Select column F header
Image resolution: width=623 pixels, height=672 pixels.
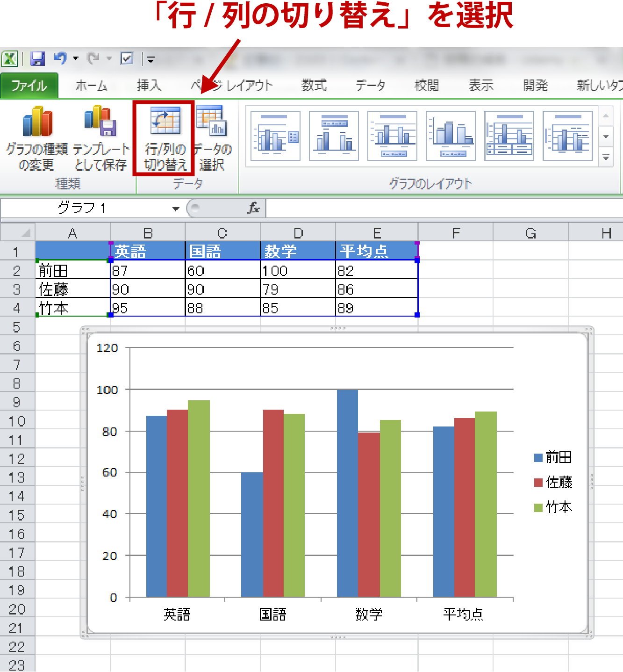coord(456,232)
